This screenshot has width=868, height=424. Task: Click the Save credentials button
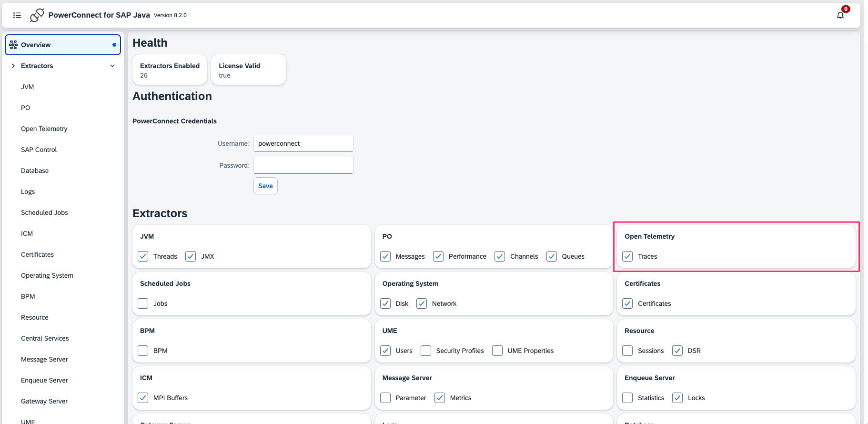point(265,186)
